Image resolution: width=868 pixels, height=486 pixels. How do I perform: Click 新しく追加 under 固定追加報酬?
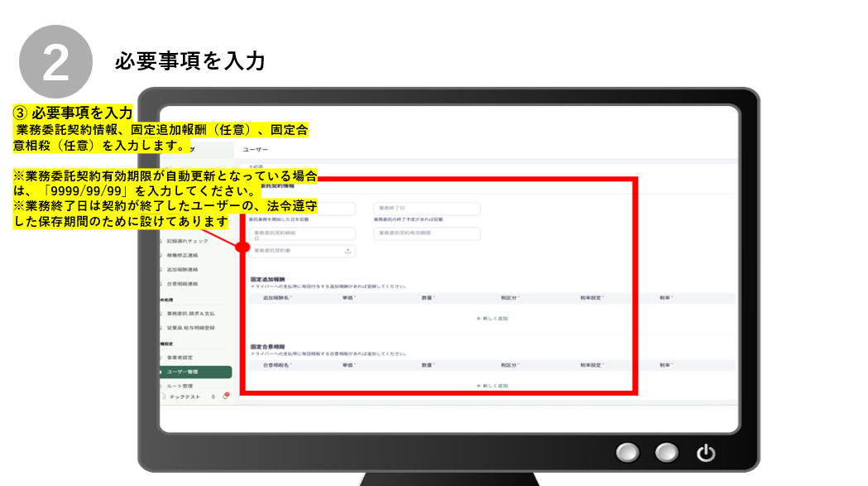pos(492,318)
